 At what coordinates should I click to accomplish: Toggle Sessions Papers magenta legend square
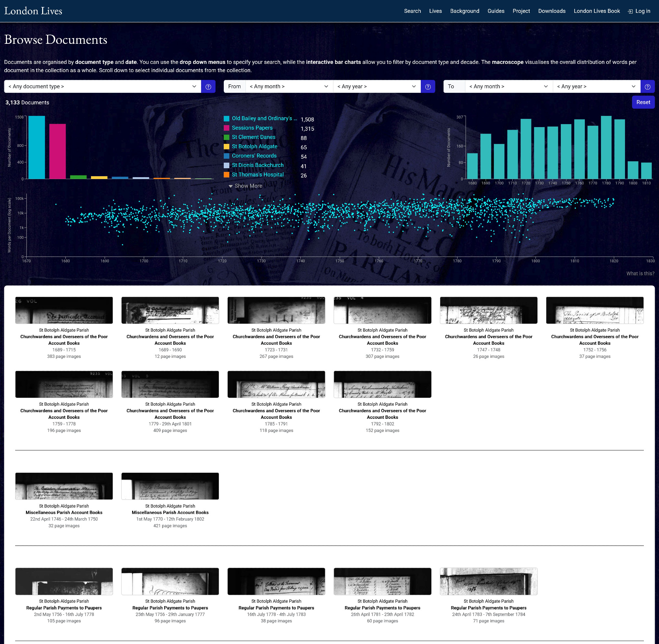point(226,128)
